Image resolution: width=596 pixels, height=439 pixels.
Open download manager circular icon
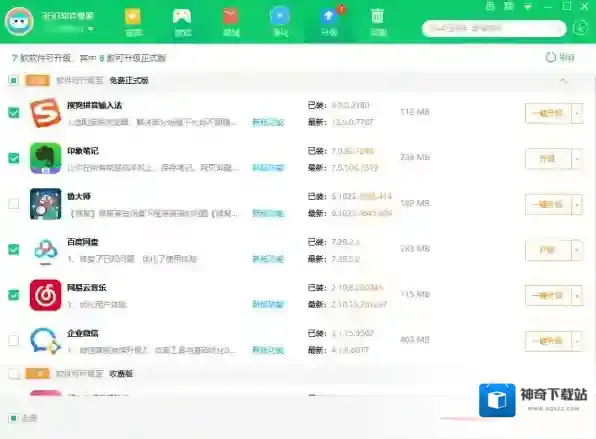pos(580,28)
